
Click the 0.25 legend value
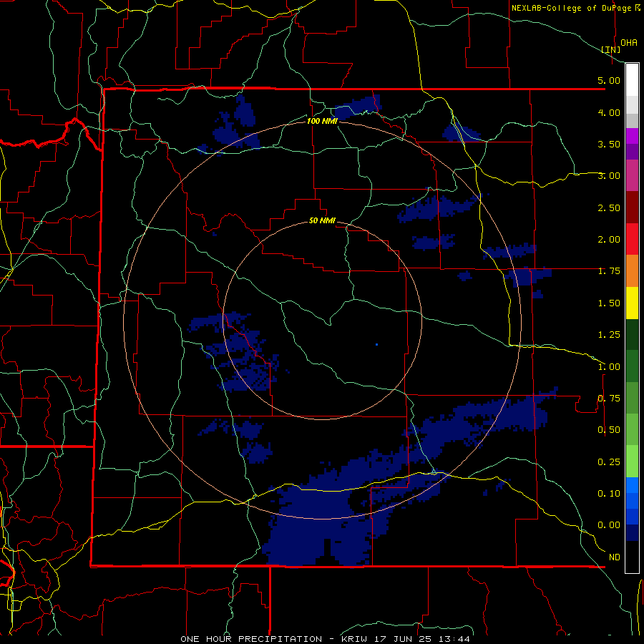[609, 462]
